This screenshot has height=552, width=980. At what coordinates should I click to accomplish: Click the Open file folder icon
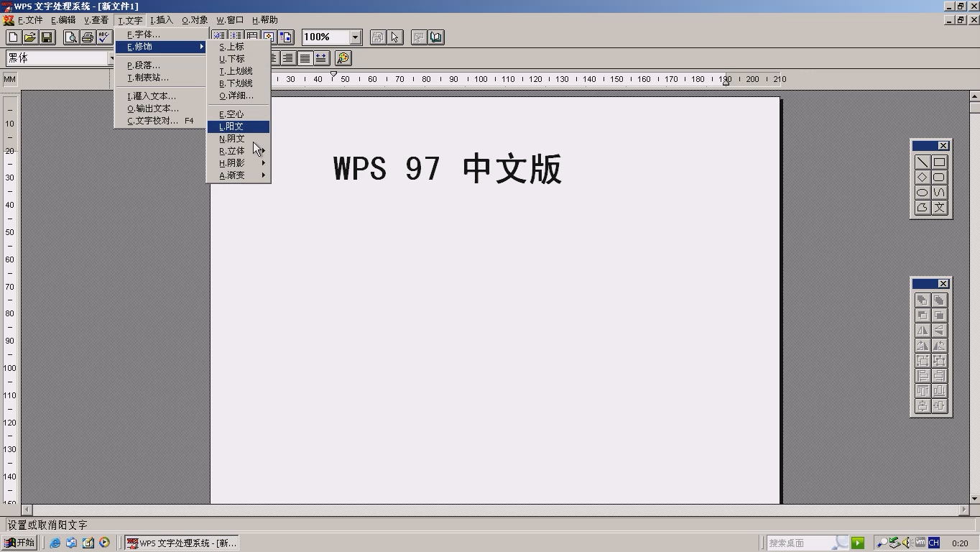29,37
